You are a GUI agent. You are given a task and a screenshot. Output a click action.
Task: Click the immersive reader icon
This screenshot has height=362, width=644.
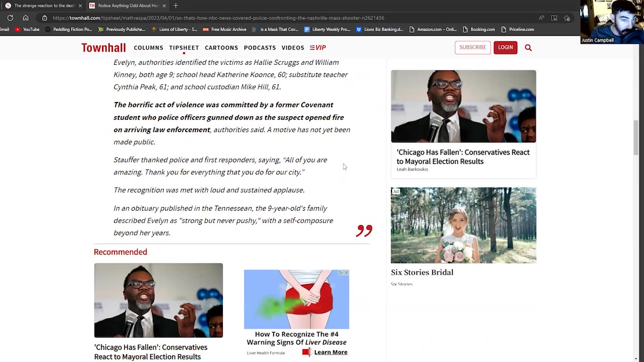coord(554,18)
